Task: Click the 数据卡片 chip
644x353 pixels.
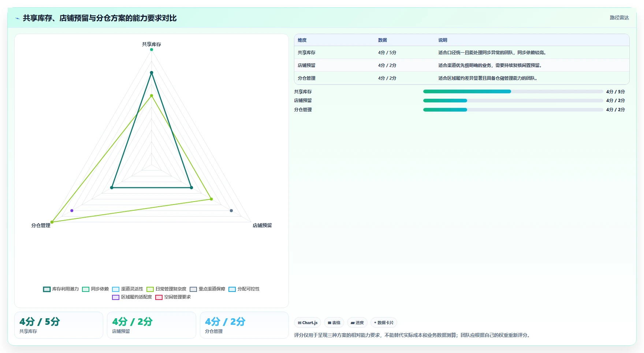Action: point(384,323)
